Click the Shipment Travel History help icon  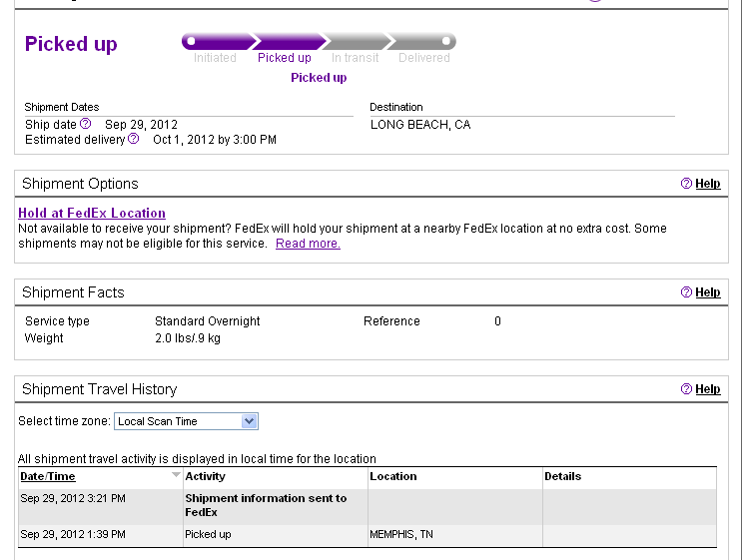(x=686, y=389)
